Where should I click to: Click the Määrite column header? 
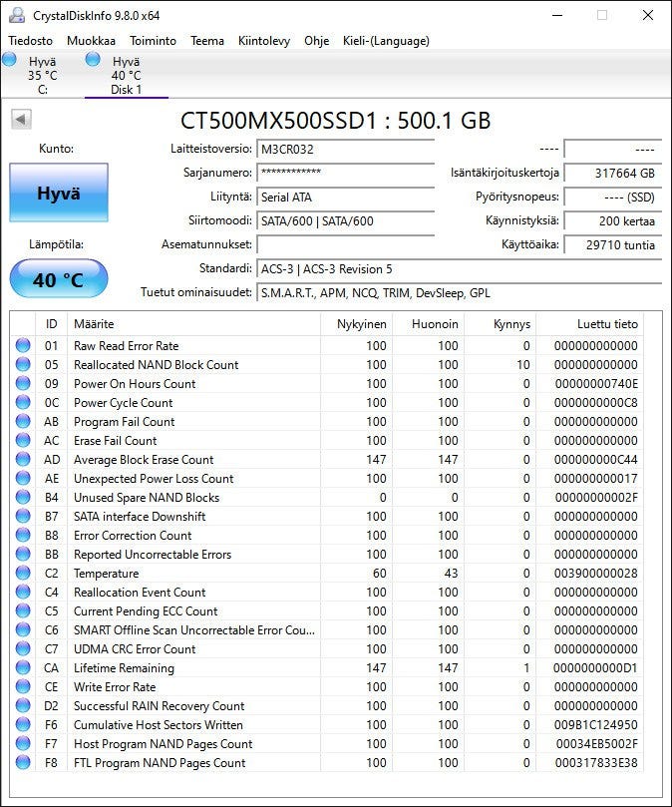[x=94, y=324]
